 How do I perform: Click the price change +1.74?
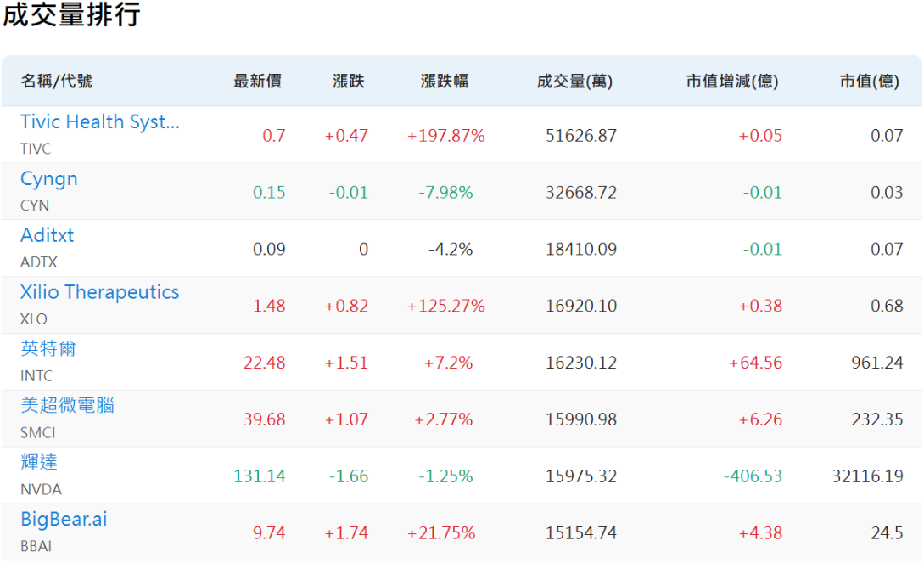click(x=346, y=533)
